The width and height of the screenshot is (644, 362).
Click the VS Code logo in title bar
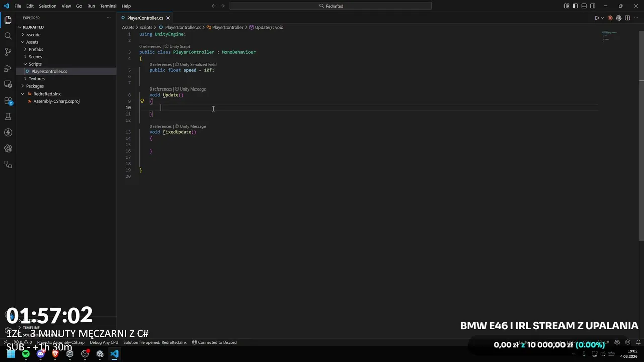tap(6, 6)
